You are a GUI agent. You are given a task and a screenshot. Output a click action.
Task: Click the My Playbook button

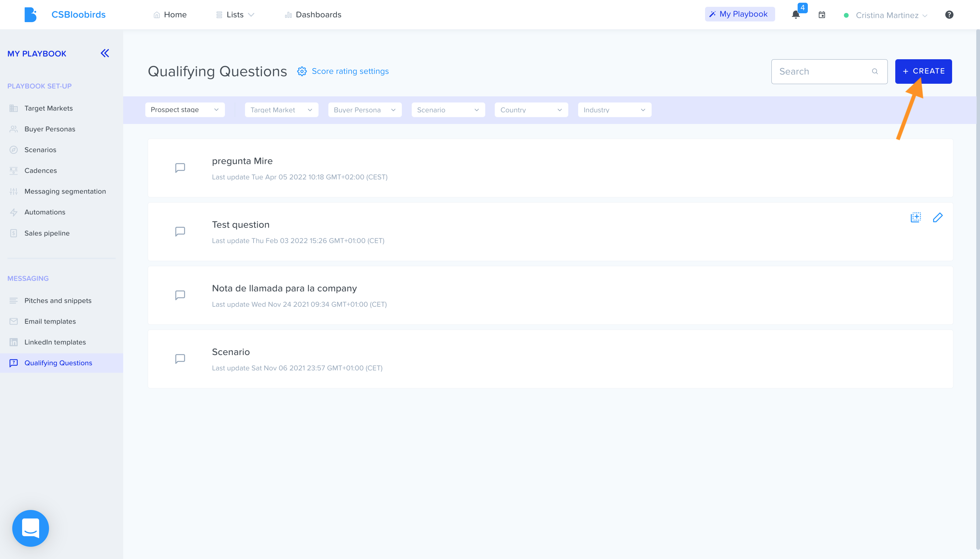coord(739,14)
